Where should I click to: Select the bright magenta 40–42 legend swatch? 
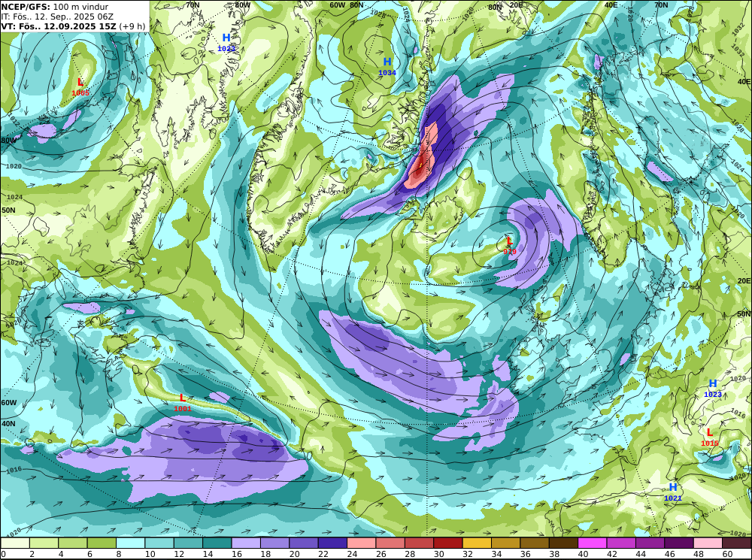point(592,543)
